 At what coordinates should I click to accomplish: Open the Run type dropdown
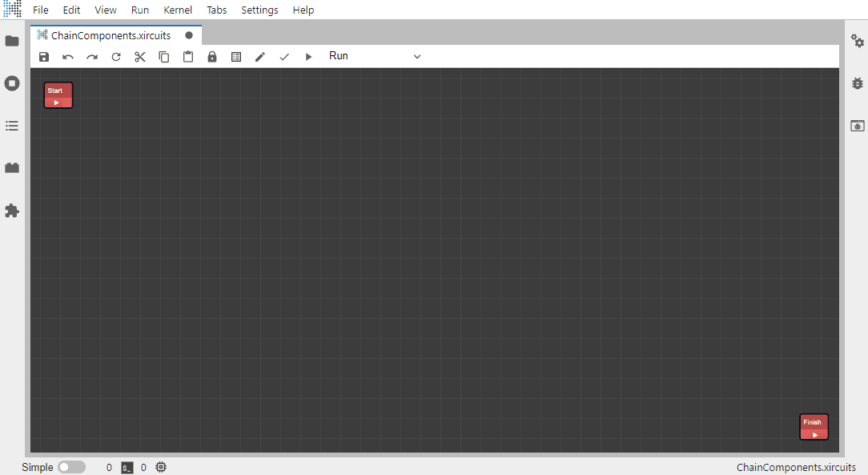(374, 56)
